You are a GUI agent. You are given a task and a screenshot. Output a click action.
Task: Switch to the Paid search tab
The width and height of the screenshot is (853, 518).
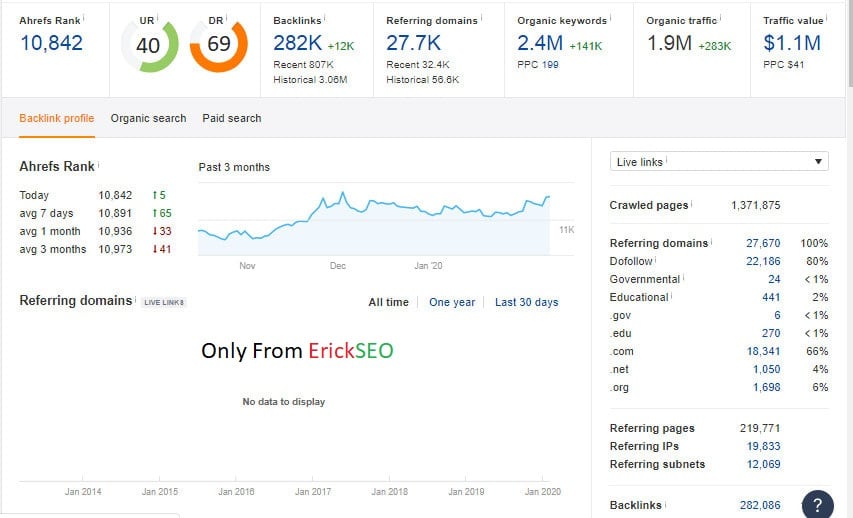click(x=231, y=118)
